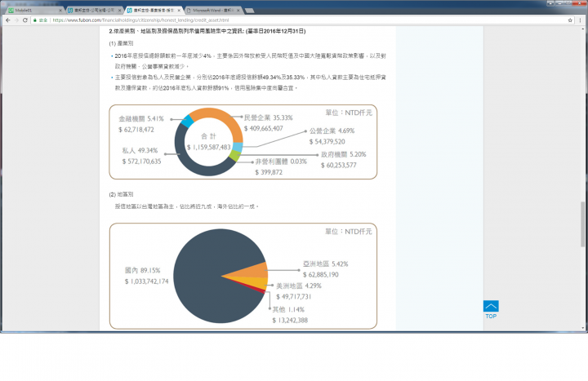The image size is (588, 381).
Task: Reload the page with the refresh icon
Action: pyautogui.click(x=25, y=20)
